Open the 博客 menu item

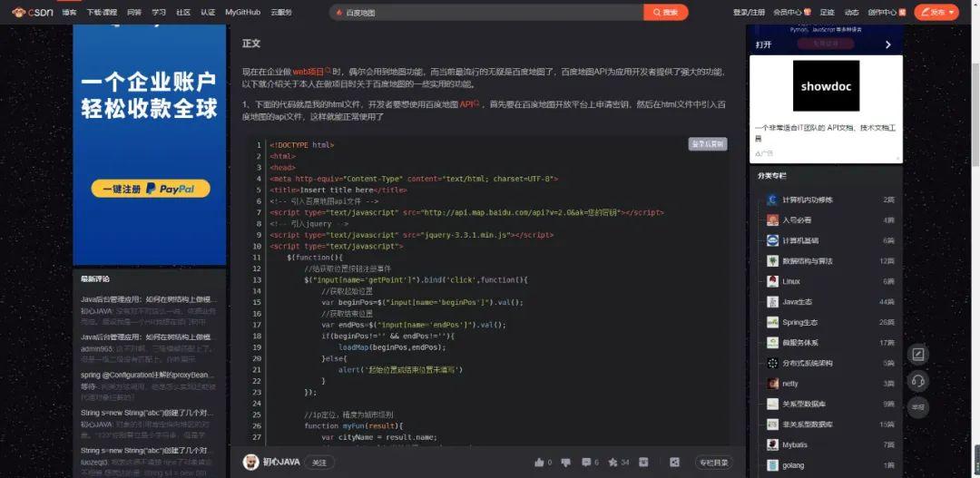69,12
